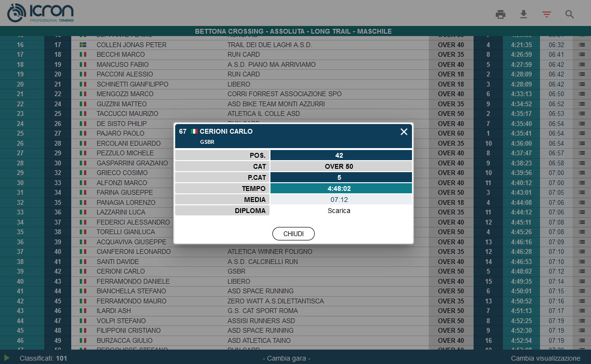Close the Cerioni Carlo popup with X
This screenshot has width=591, height=364.
[404, 132]
